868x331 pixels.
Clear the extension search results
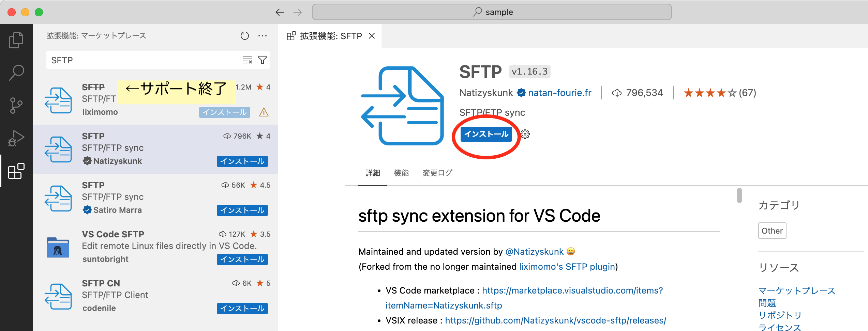pyautogui.click(x=248, y=60)
